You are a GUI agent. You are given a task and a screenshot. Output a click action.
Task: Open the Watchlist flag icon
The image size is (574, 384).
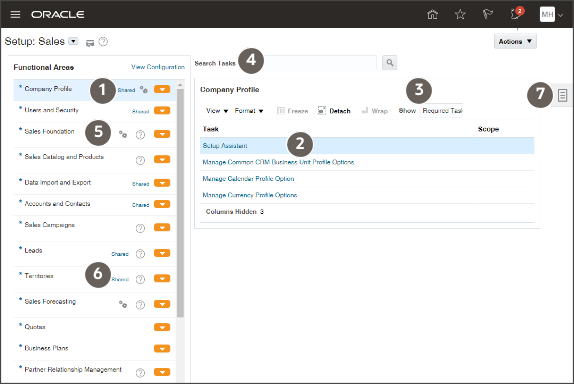487,14
